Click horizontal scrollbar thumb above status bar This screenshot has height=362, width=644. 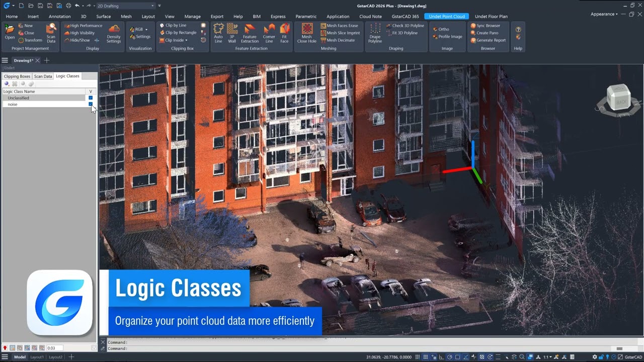click(x=619, y=348)
